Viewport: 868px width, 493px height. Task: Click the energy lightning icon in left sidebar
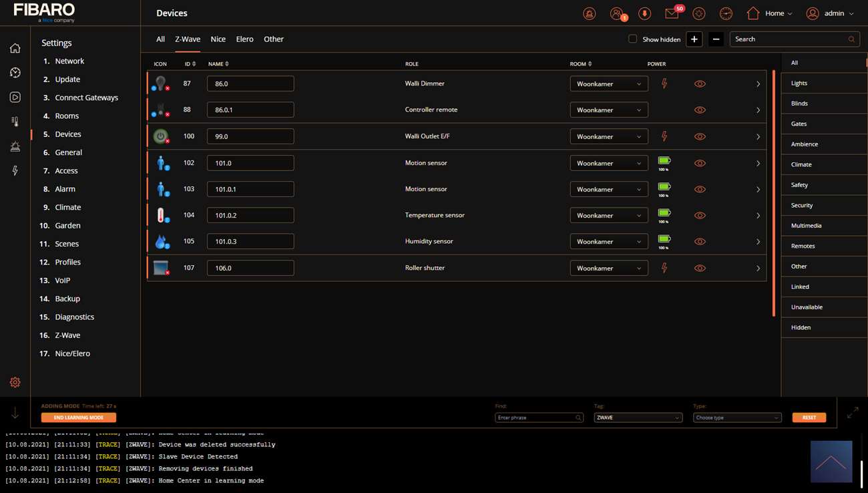tap(15, 171)
